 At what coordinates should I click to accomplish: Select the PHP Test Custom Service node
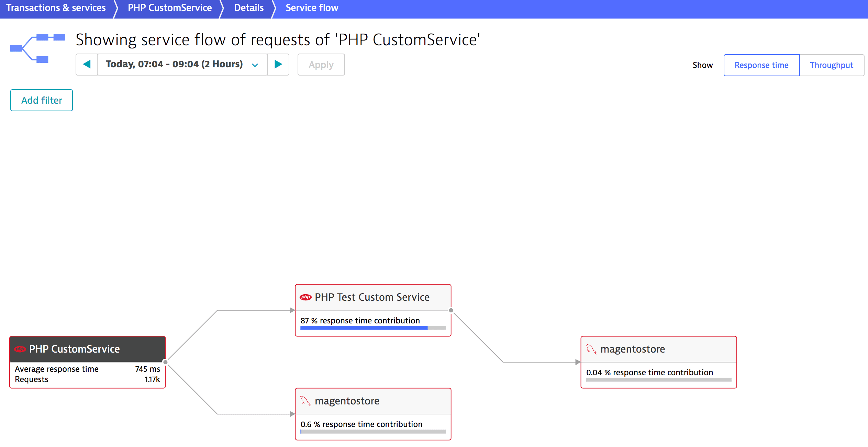point(373,310)
